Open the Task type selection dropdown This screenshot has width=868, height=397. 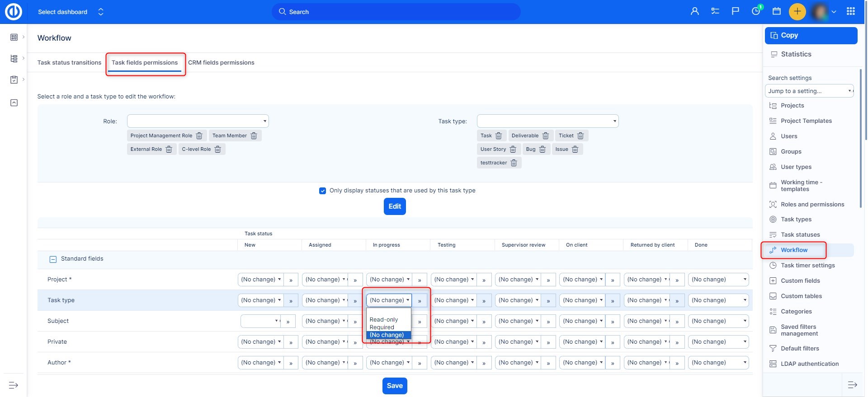coord(547,121)
